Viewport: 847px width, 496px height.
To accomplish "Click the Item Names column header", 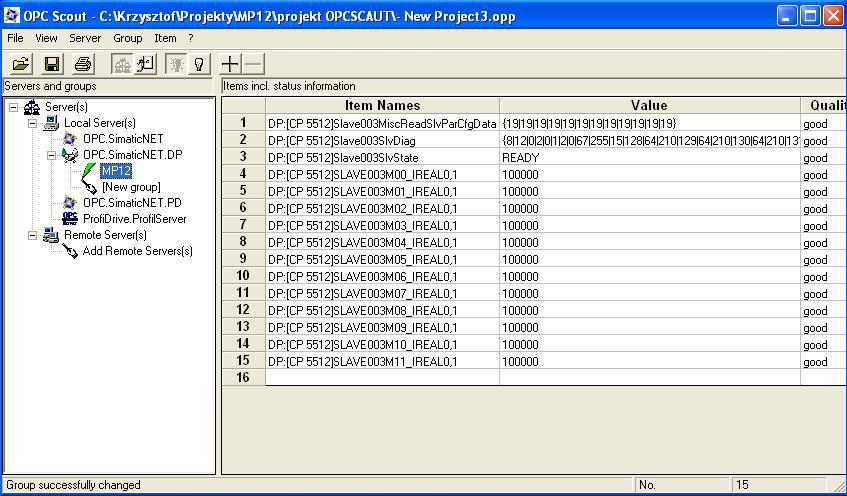I will [x=382, y=105].
